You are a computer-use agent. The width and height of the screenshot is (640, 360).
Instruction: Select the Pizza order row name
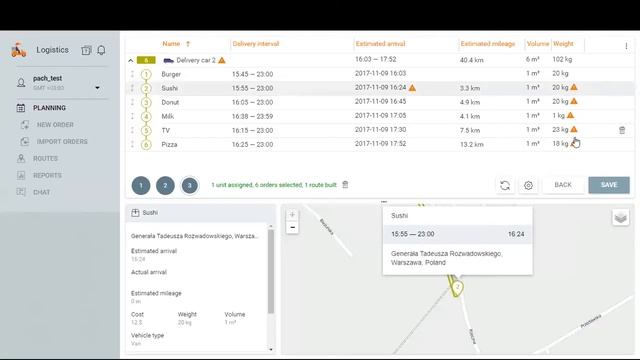click(x=169, y=144)
